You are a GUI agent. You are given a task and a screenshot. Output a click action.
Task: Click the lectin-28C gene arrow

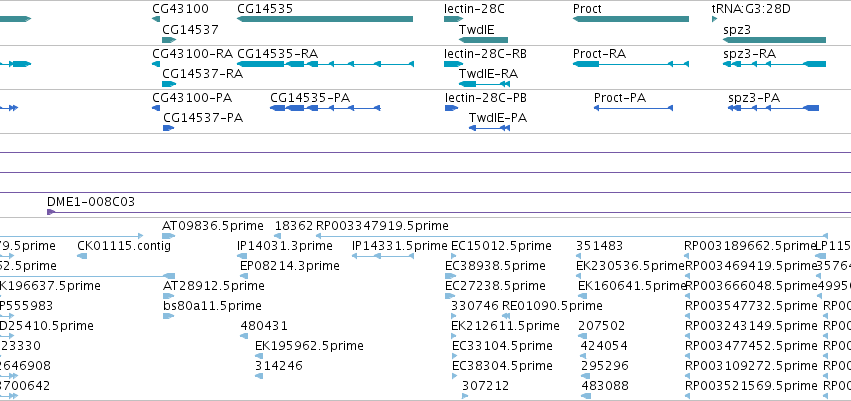tap(453, 19)
